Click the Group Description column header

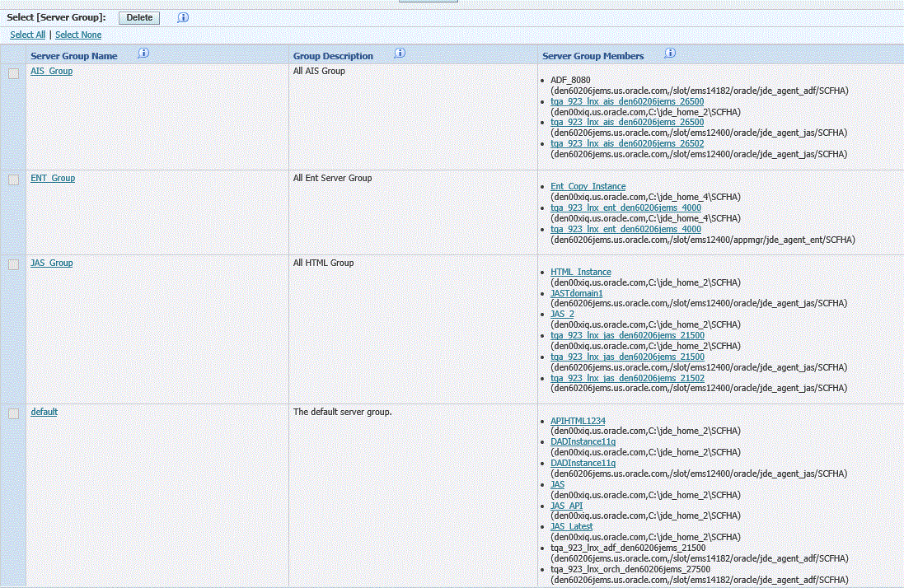click(333, 56)
